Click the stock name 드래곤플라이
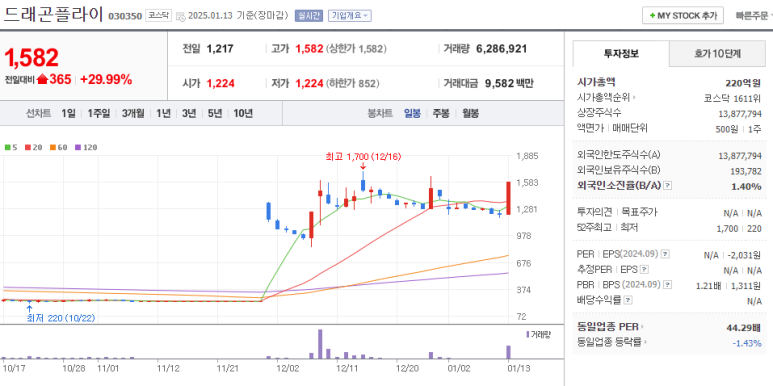 (x=54, y=15)
